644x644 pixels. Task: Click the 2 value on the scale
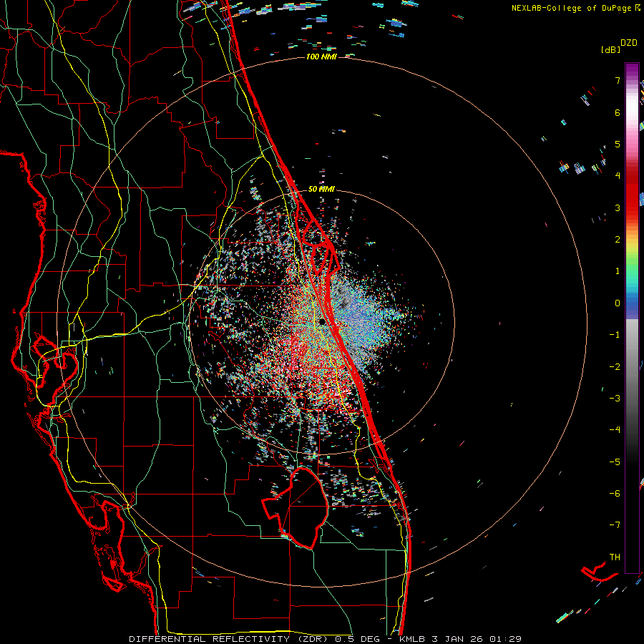point(618,240)
